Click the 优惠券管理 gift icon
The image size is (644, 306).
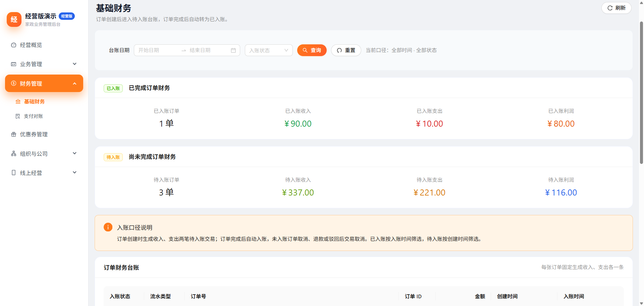[x=14, y=134]
